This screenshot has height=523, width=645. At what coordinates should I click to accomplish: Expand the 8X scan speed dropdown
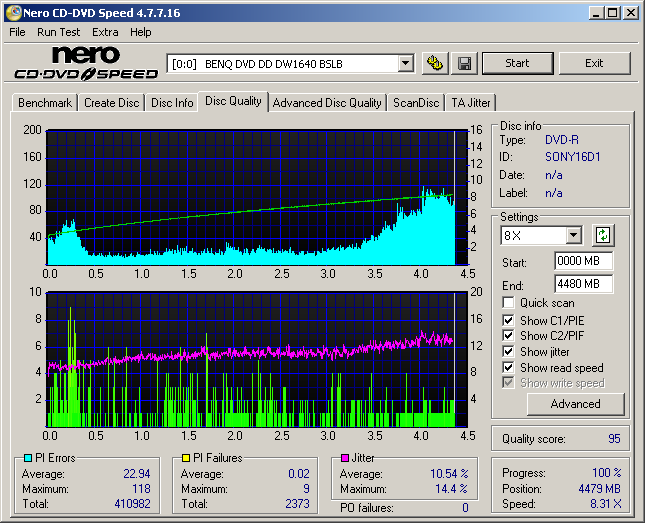(573, 235)
